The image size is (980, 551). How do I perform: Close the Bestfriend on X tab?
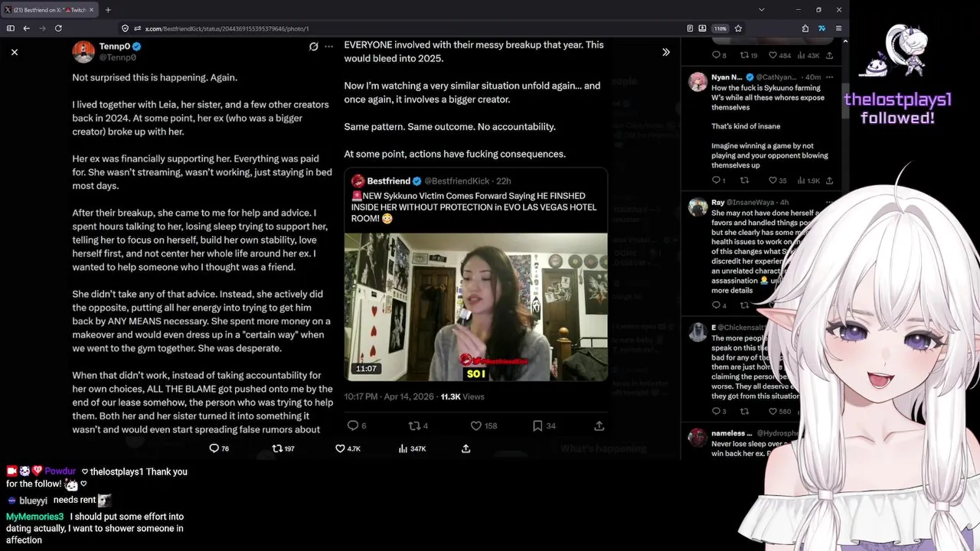click(91, 10)
